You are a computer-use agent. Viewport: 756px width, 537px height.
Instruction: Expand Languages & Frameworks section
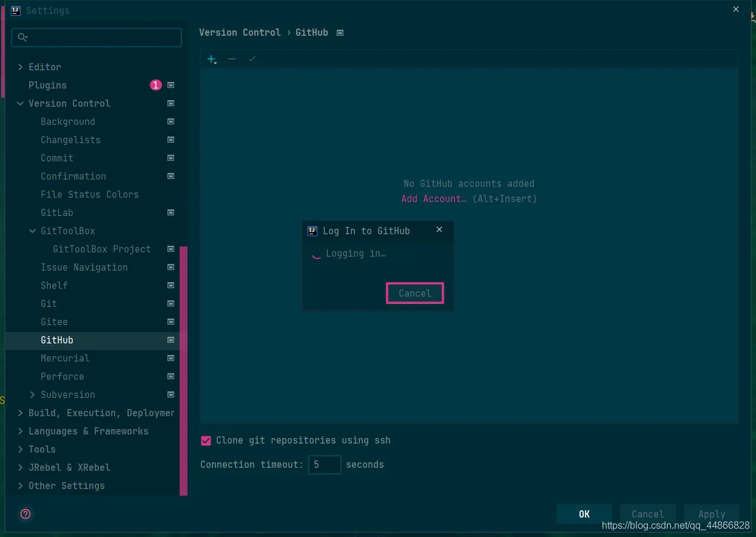pyautogui.click(x=21, y=431)
